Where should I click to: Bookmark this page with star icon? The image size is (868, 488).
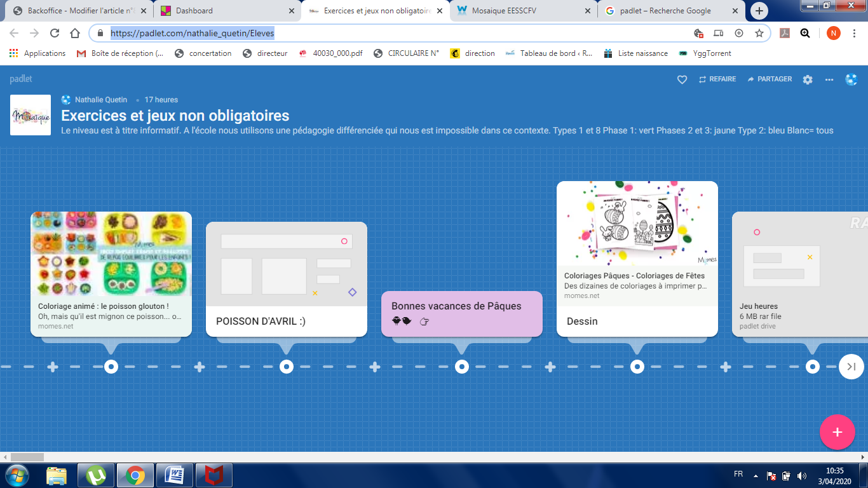point(759,33)
